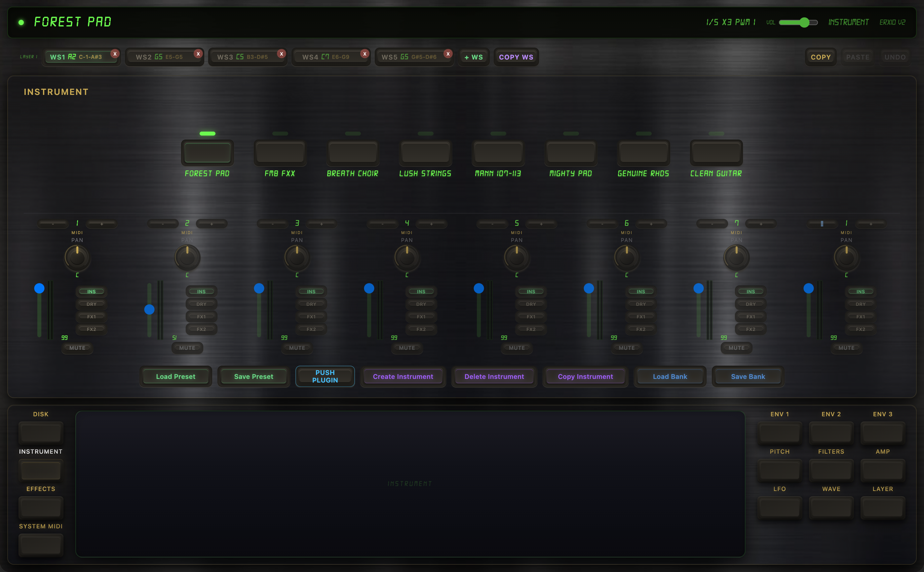924x572 pixels.
Task: Select the FOREST PAD instrument pad
Action: [207, 153]
